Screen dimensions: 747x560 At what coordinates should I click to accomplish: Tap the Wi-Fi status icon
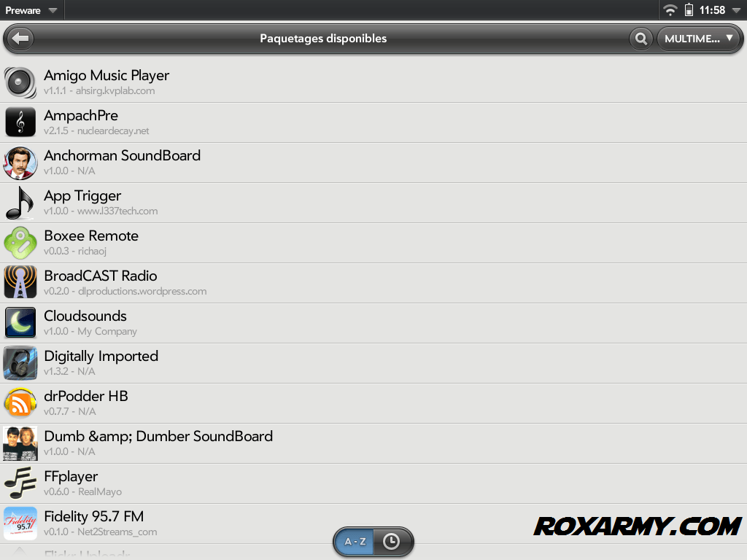pos(670,10)
